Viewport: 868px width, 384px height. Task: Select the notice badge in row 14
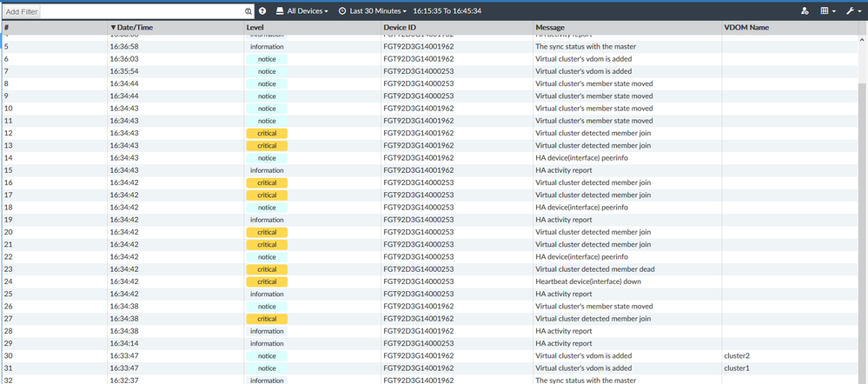click(x=267, y=158)
